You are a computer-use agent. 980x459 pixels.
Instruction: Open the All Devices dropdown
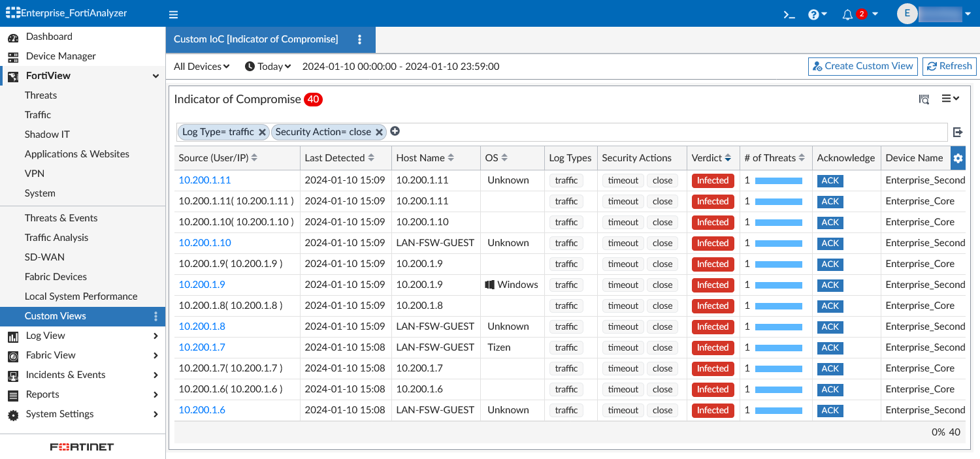201,66
